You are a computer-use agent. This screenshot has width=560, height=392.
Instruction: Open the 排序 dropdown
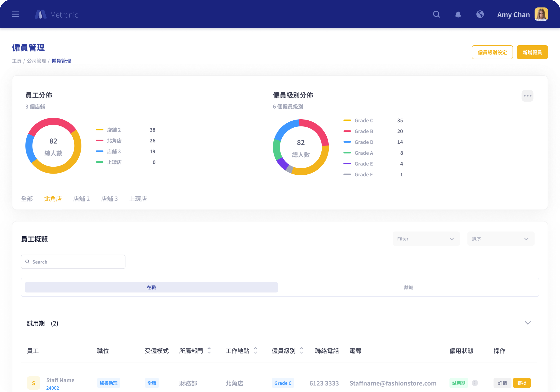500,239
